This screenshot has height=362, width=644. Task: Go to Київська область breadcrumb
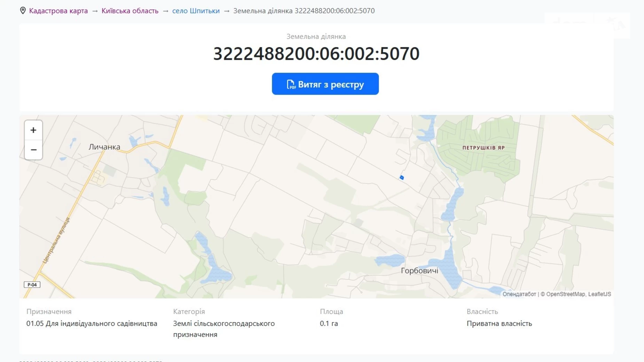point(130,11)
